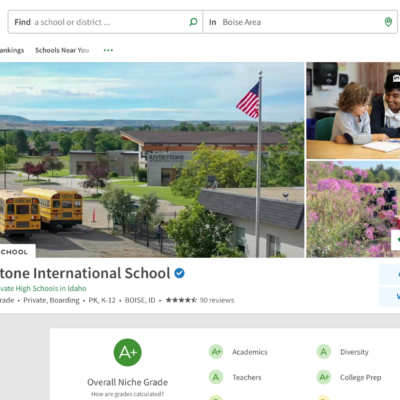
Task: Click the Teachers A grade badge
Action: point(216,377)
